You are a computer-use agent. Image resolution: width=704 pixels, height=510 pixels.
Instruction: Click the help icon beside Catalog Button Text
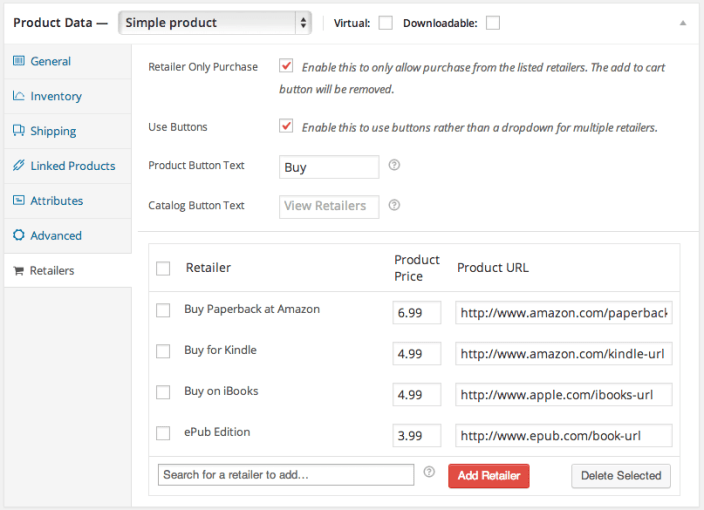pos(394,205)
